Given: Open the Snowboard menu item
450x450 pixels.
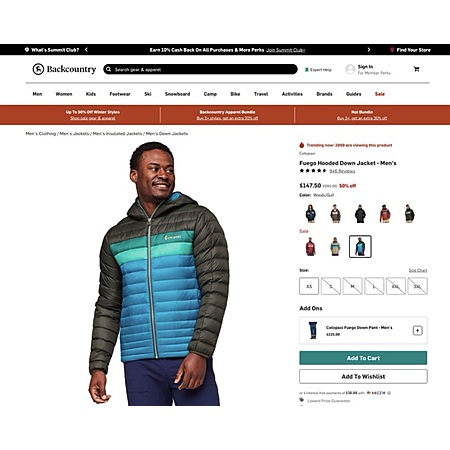Looking at the screenshot, I should 177,94.
